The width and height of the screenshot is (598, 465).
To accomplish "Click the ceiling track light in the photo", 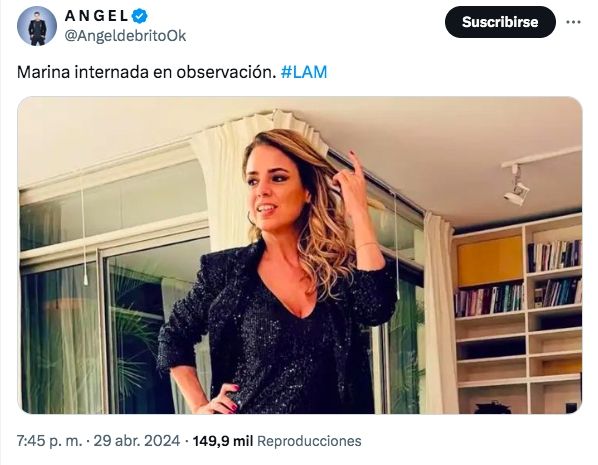I will coord(518,185).
